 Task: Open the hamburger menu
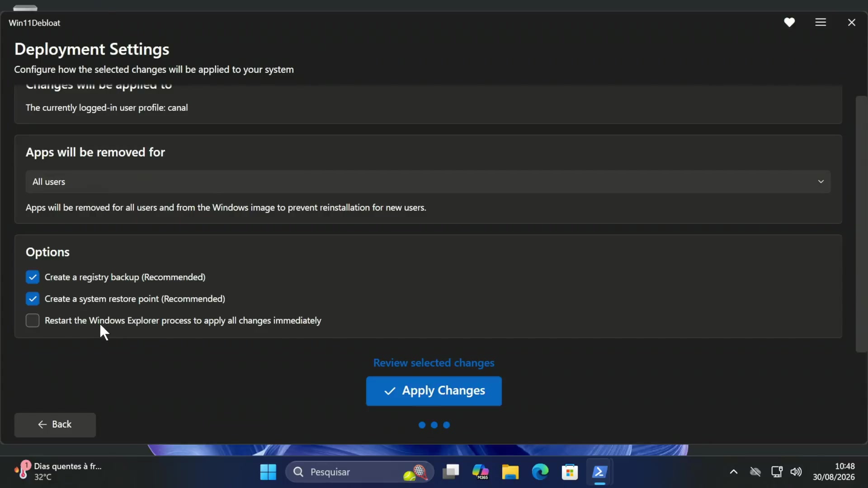(x=821, y=22)
